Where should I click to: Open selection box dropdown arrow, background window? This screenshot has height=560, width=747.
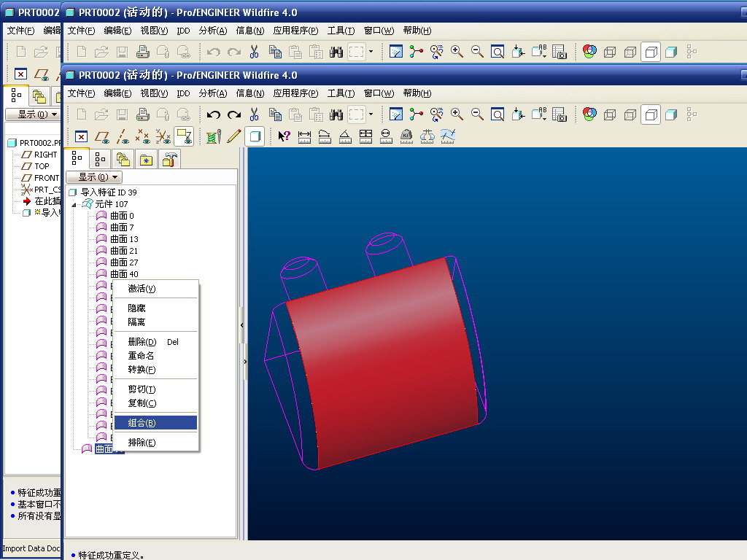(x=371, y=52)
